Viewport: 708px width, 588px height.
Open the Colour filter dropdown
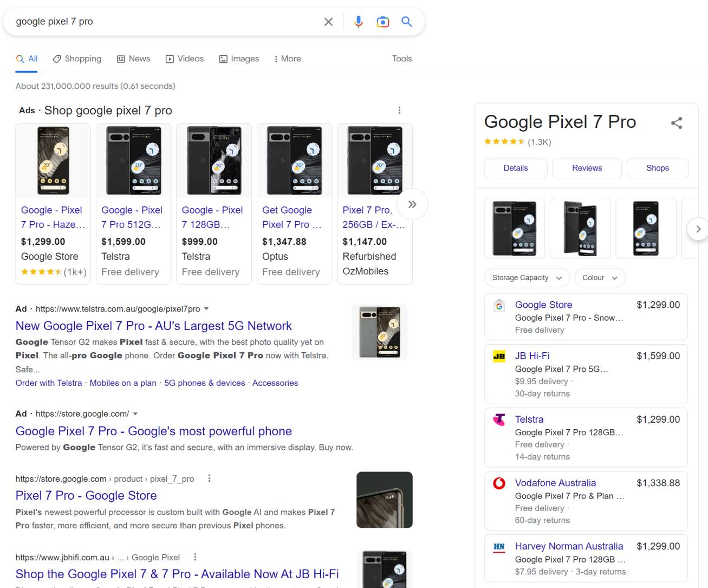pos(600,277)
